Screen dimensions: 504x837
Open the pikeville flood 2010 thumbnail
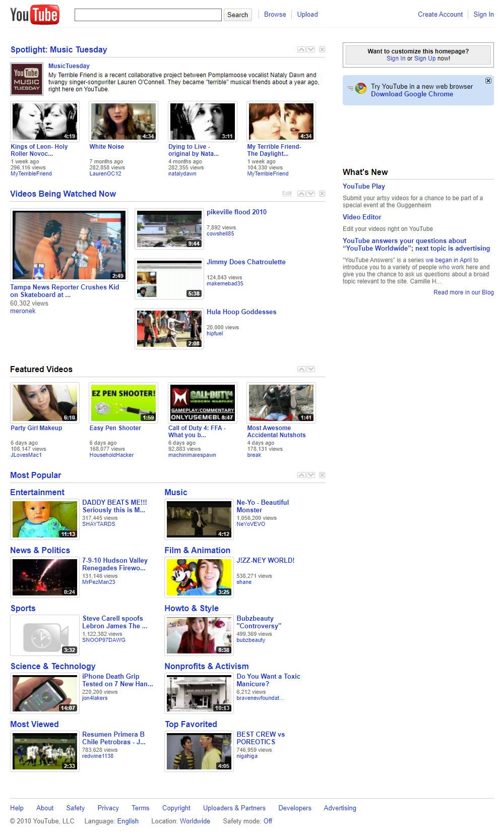[169, 229]
